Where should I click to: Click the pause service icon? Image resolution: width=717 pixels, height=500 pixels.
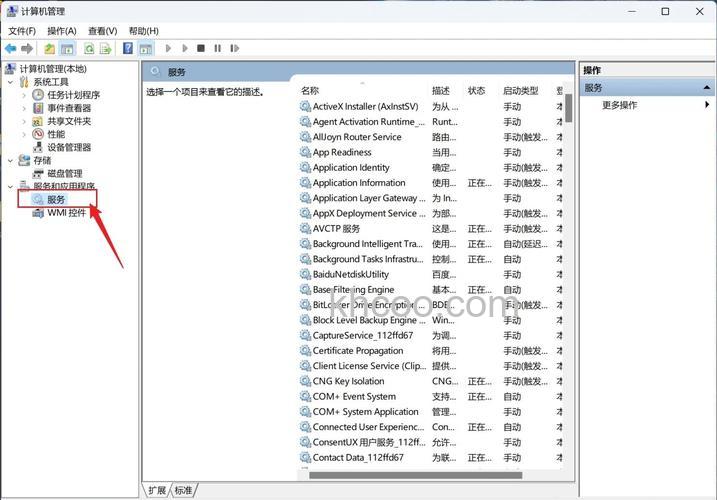click(218, 48)
